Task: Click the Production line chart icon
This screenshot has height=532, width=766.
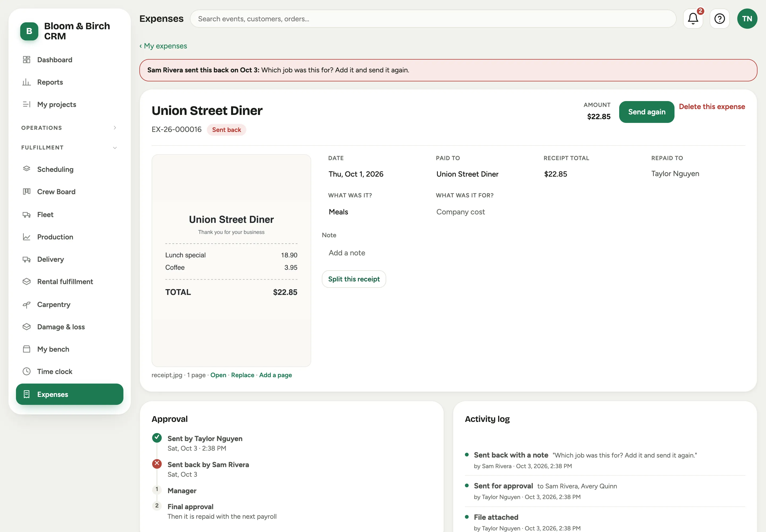Action: point(27,237)
